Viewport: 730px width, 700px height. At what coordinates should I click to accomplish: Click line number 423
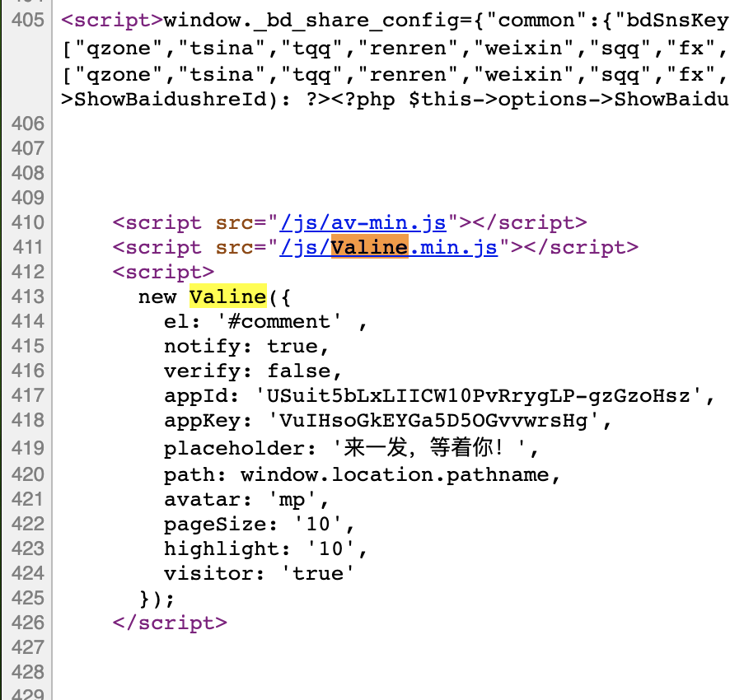coord(28,548)
